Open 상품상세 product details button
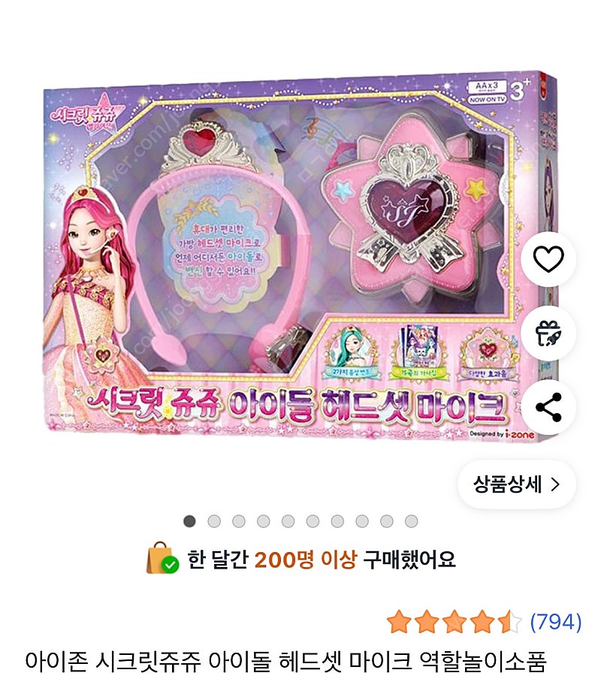This screenshot has width=601, height=700. 517,484
